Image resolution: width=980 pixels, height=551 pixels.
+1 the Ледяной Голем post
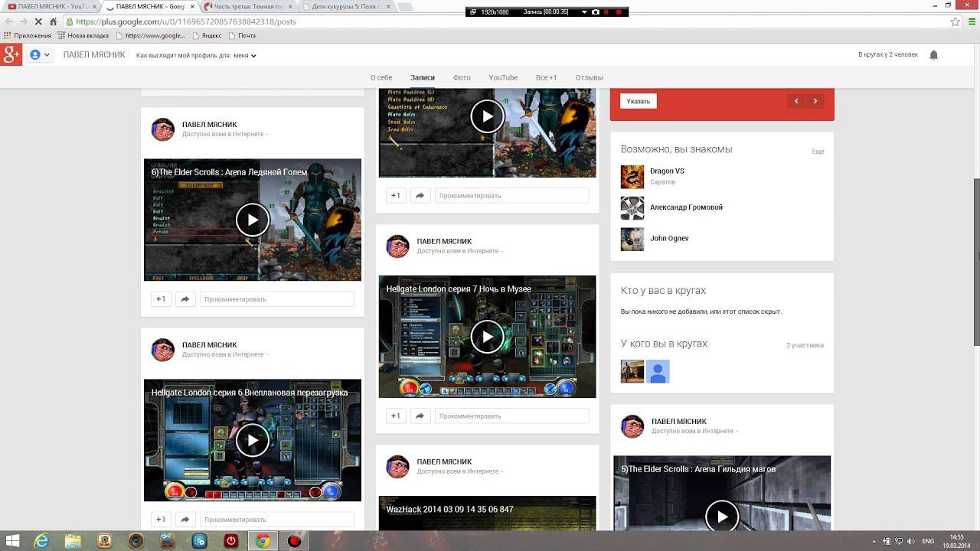(x=161, y=299)
